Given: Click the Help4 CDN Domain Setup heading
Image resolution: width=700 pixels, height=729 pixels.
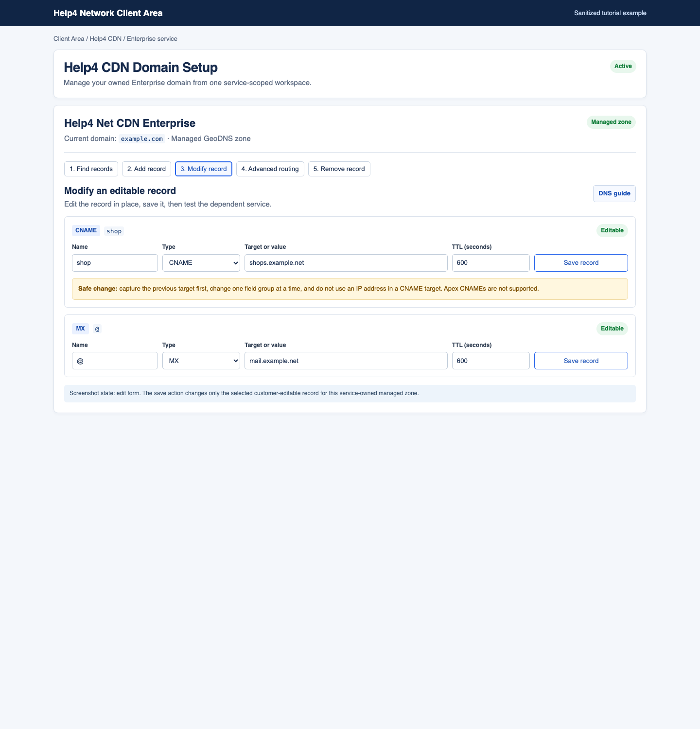Looking at the screenshot, I should 141,68.
